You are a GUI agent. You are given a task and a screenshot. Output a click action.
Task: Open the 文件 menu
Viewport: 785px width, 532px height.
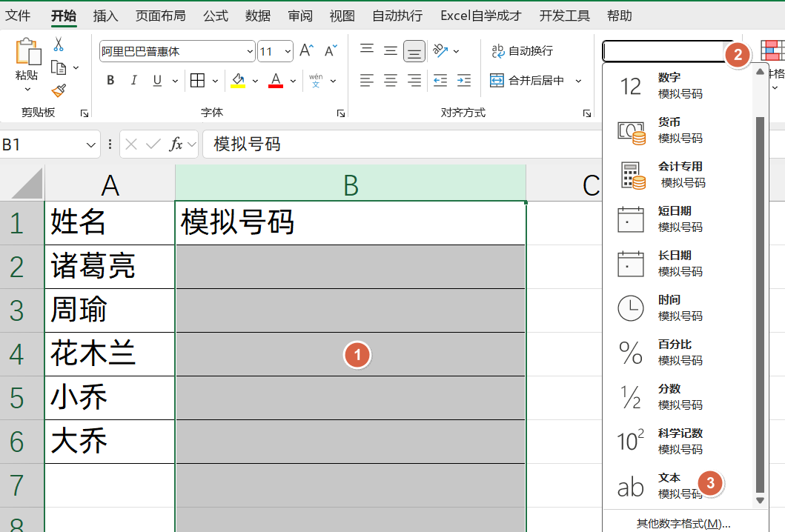(x=18, y=16)
